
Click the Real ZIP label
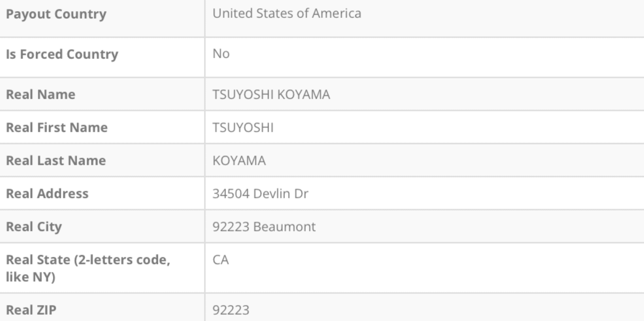tap(31, 310)
